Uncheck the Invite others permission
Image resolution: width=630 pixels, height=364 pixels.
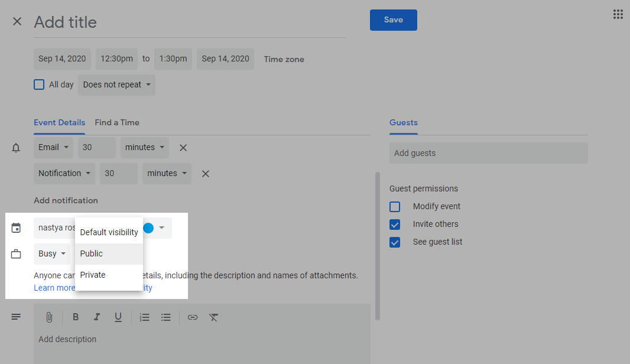[395, 224]
